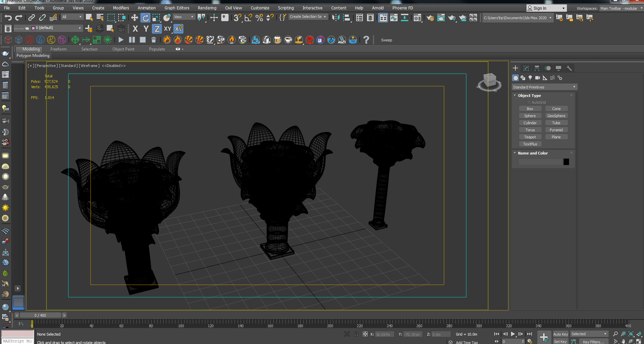Viewport: 644px width, 344px height.
Task: Click the Select and Link chain icon
Action: (x=32, y=18)
